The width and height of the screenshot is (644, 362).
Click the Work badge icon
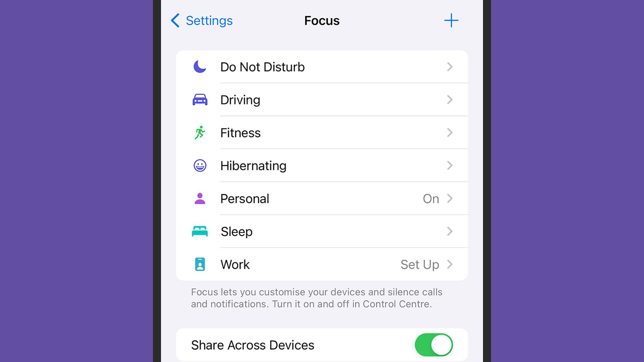(x=200, y=264)
